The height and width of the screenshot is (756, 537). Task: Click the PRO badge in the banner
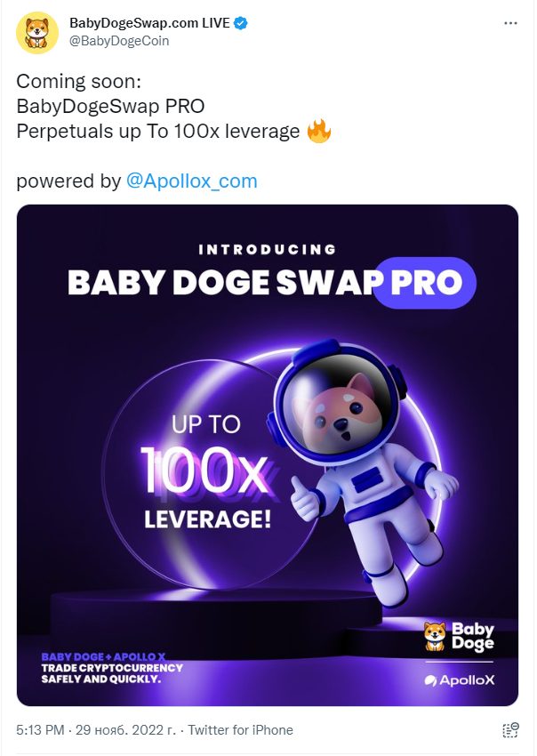click(x=425, y=283)
